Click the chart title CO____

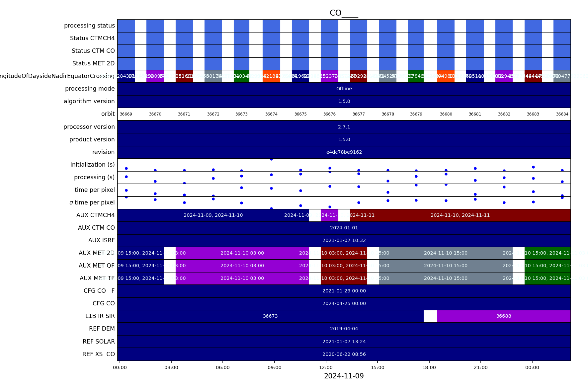point(344,13)
